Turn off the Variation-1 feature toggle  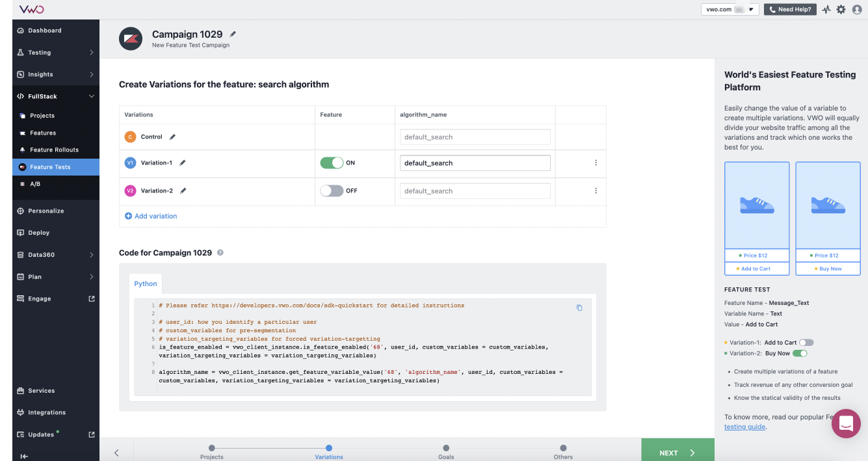(333, 163)
